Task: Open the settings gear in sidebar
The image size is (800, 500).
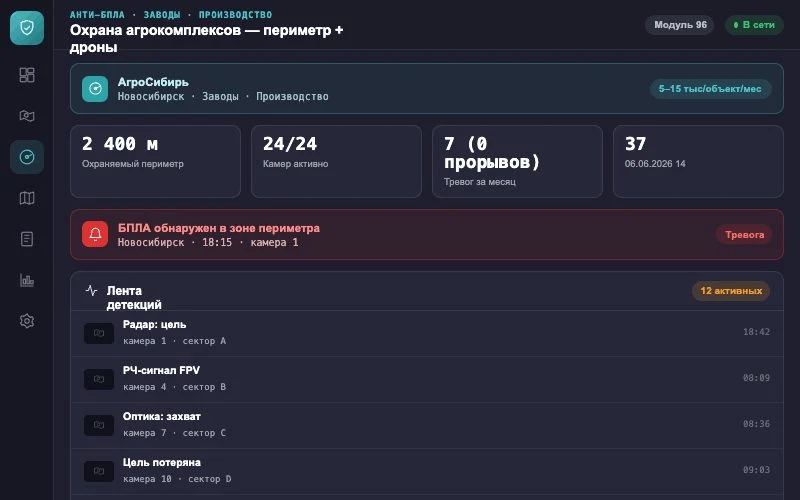Action: [x=27, y=321]
